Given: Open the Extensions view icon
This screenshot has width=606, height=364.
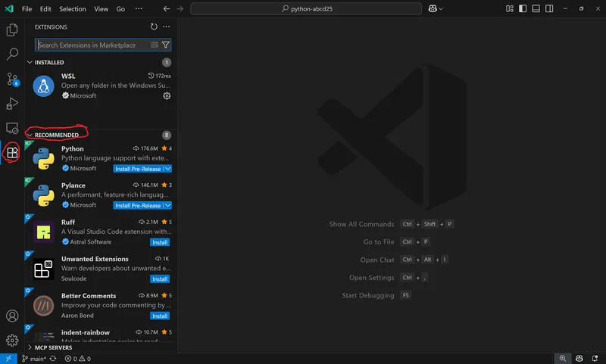Looking at the screenshot, I should pos(12,152).
